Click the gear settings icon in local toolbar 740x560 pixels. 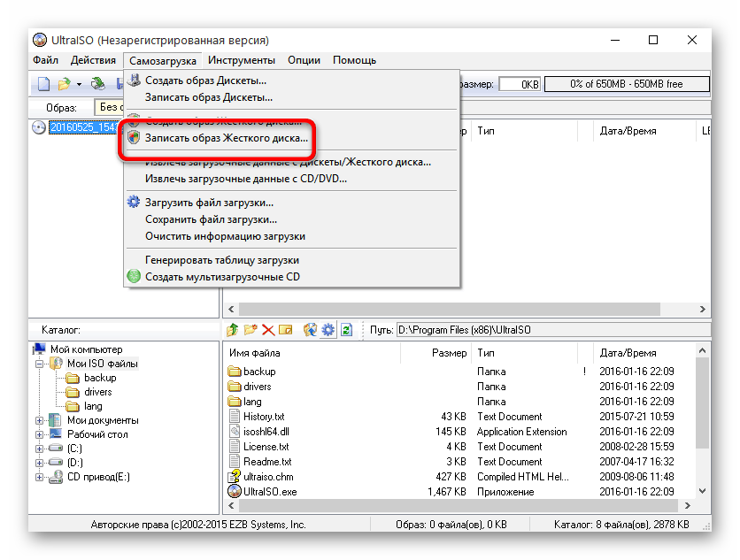pyautogui.click(x=328, y=330)
